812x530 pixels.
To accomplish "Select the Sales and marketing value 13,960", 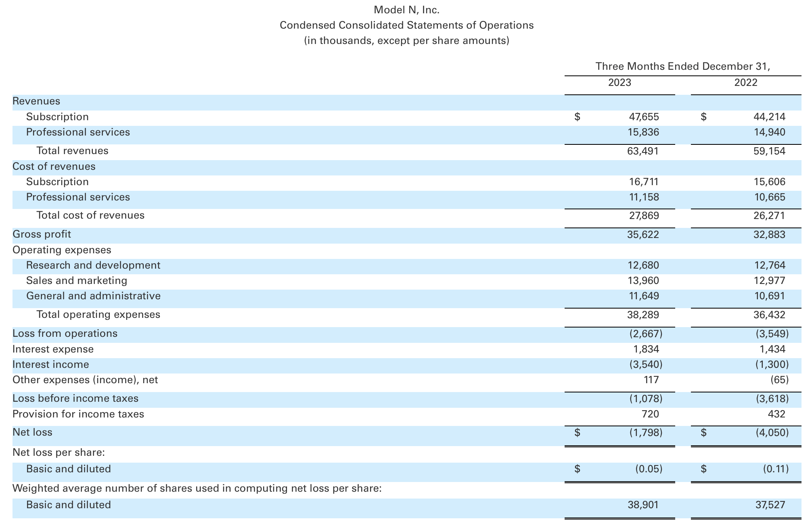I will point(644,280).
